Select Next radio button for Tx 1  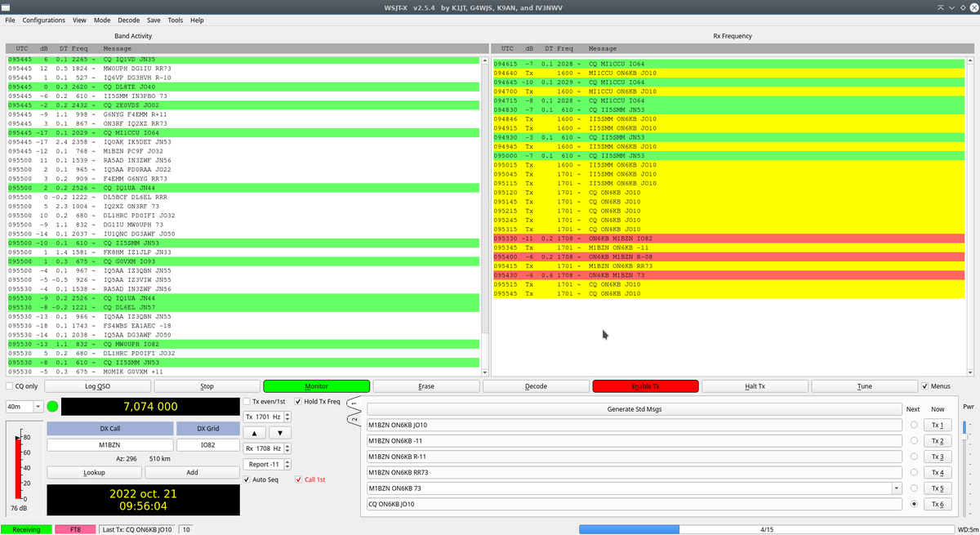(913, 426)
